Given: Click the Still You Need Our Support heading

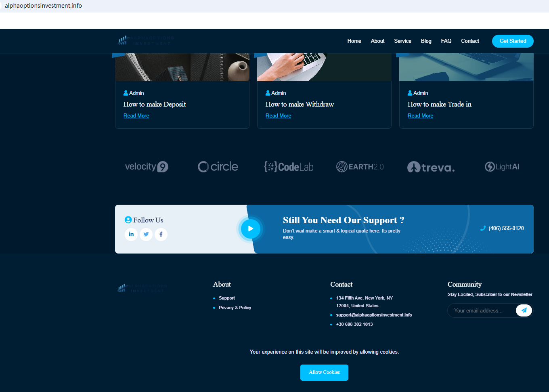Looking at the screenshot, I should pyautogui.click(x=344, y=220).
